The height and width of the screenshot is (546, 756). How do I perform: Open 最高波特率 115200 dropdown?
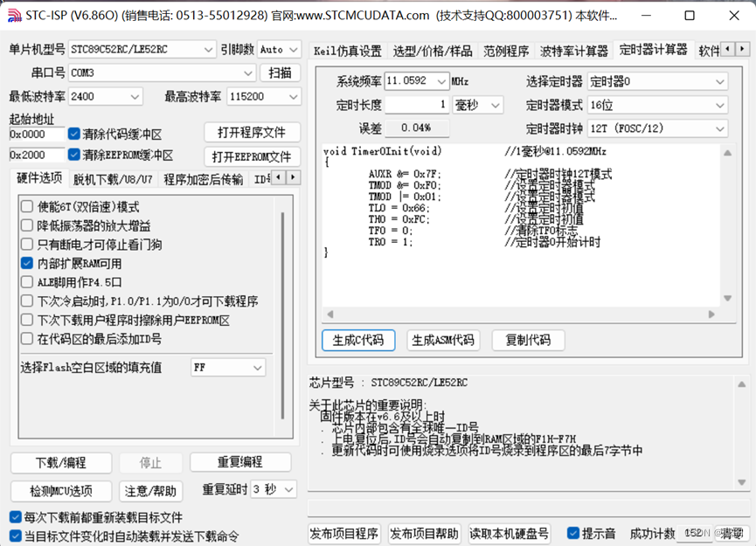(264, 96)
